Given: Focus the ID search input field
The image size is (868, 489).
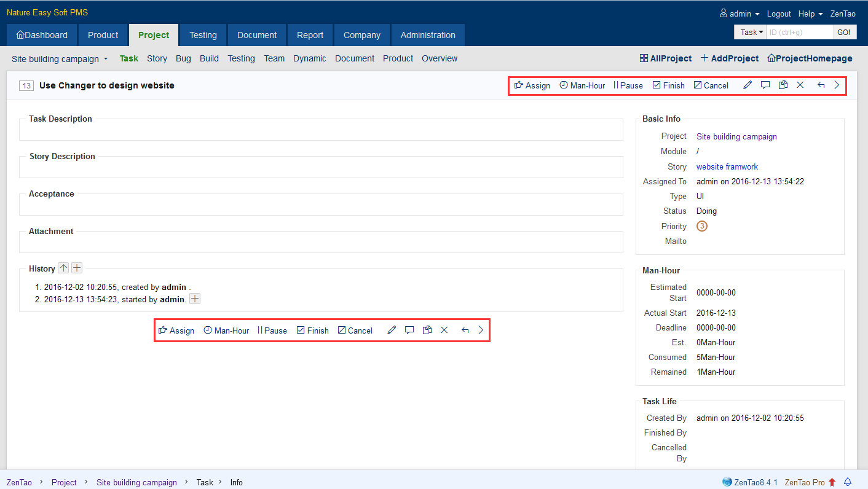Looking at the screenshot, I should [x=799, y=33].
